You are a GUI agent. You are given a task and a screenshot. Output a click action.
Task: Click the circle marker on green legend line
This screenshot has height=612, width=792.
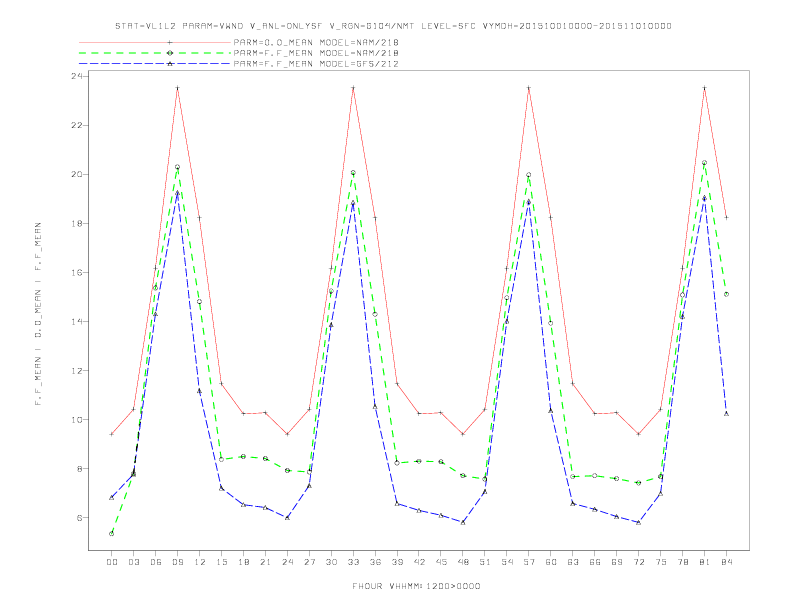170,53
